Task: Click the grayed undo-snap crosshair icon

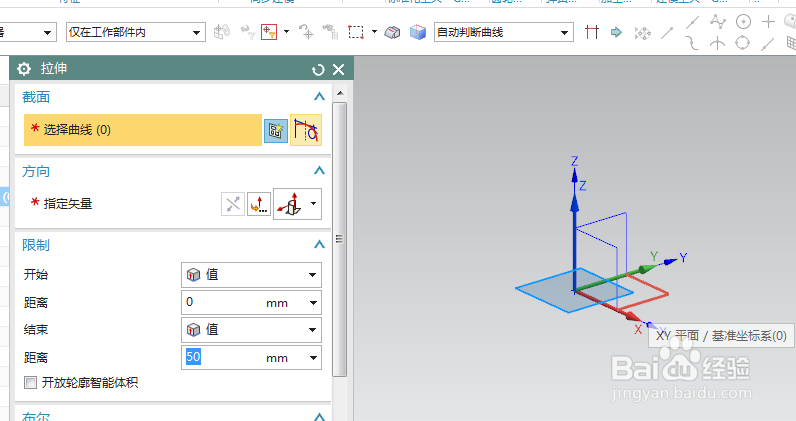Action: click(306, 32)
